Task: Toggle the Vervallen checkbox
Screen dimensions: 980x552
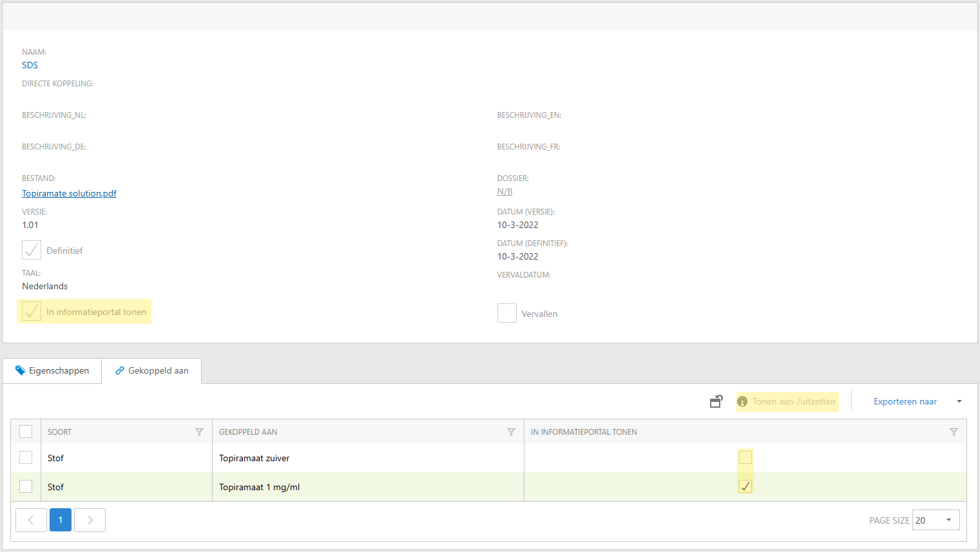Action: click(506, 313)
